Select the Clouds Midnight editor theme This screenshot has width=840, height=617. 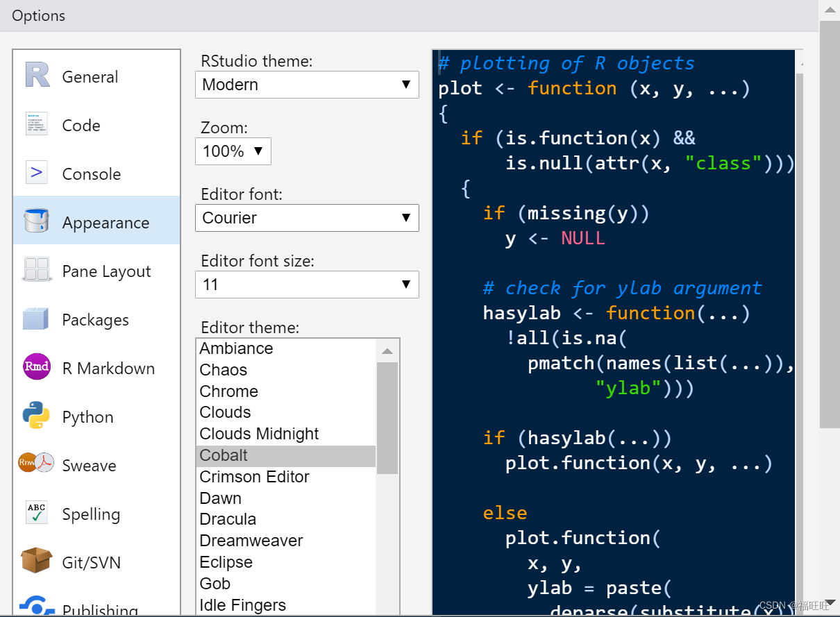(286, 434)
